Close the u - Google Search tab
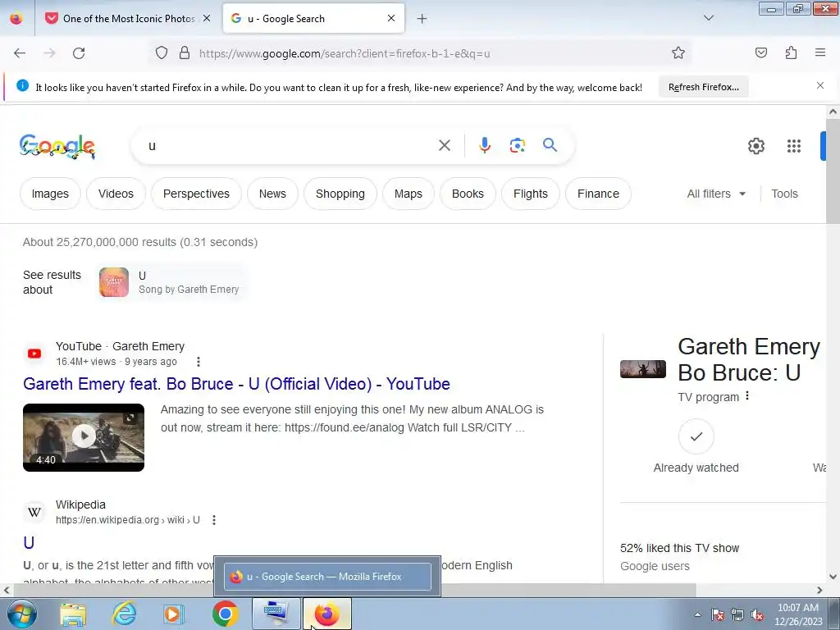The width and height of the screenshot is (840, 630). 391,18
